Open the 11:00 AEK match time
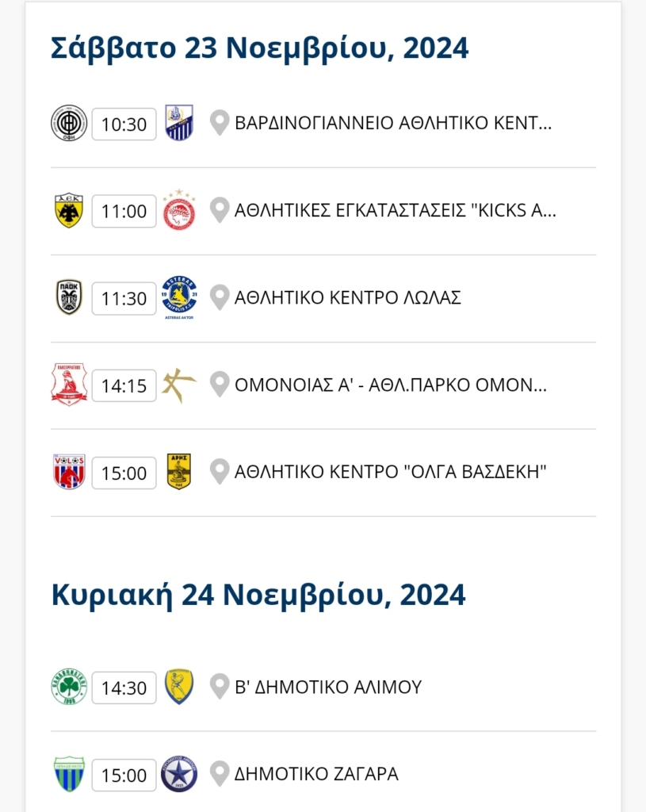The height and width of the screenshot is (812, 646). coord(124,211)
